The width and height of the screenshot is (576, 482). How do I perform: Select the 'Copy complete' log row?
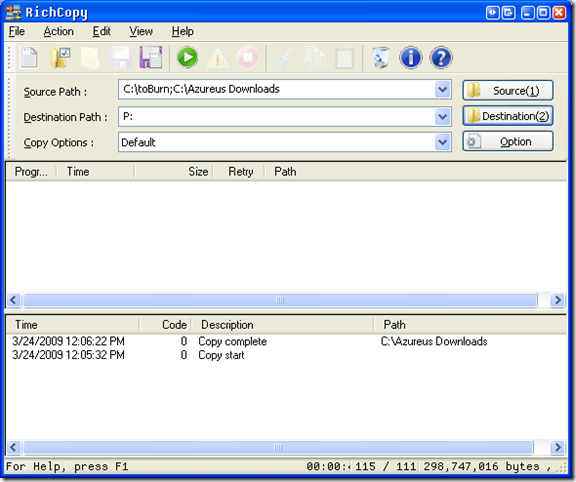[x=286, y=341]
